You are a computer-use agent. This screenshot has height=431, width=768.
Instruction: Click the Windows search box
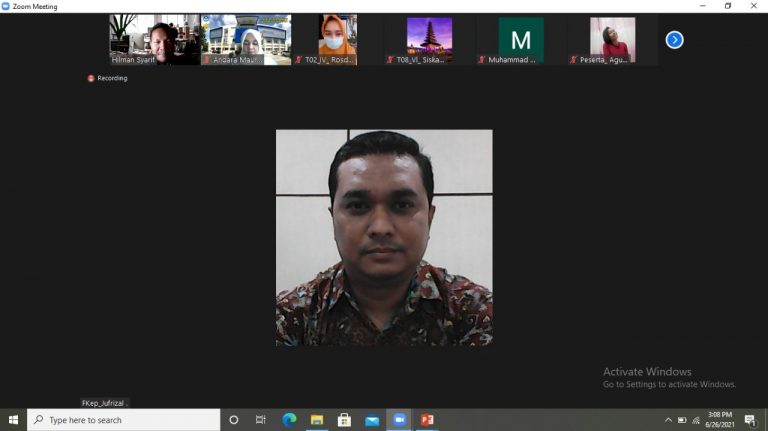click(x=124, y=420)
